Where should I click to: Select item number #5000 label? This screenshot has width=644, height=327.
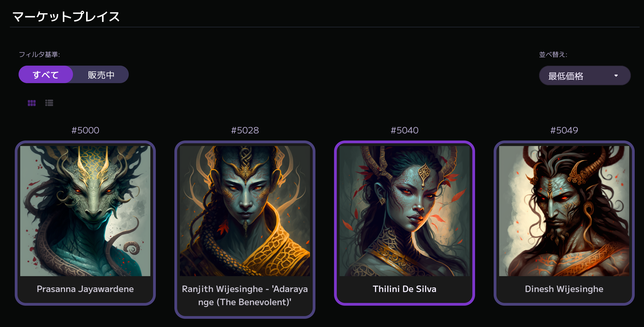click(x=85, y=130)
